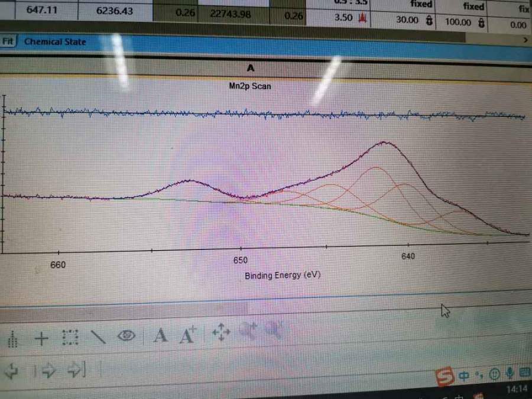Click the main Mn2p peak apex near 641 eV

pyautogui.click(x=384, y=142)
